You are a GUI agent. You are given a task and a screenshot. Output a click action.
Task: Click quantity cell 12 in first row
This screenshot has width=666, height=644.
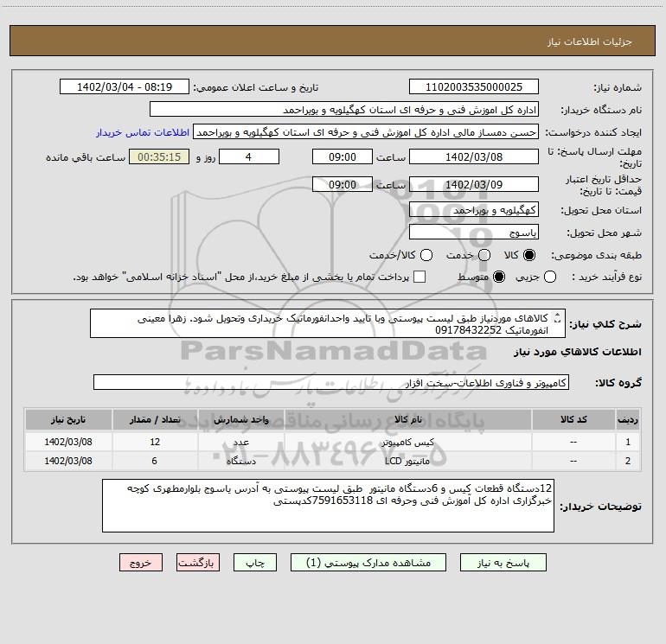pos(155,442)
